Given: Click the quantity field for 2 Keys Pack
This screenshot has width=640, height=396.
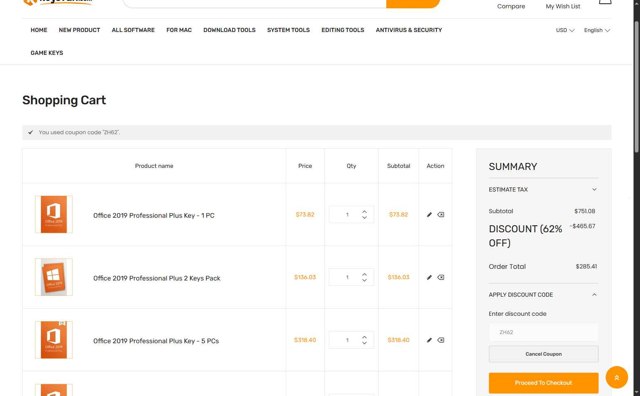Looking at the screenshot, I should [x=346, y=278].
